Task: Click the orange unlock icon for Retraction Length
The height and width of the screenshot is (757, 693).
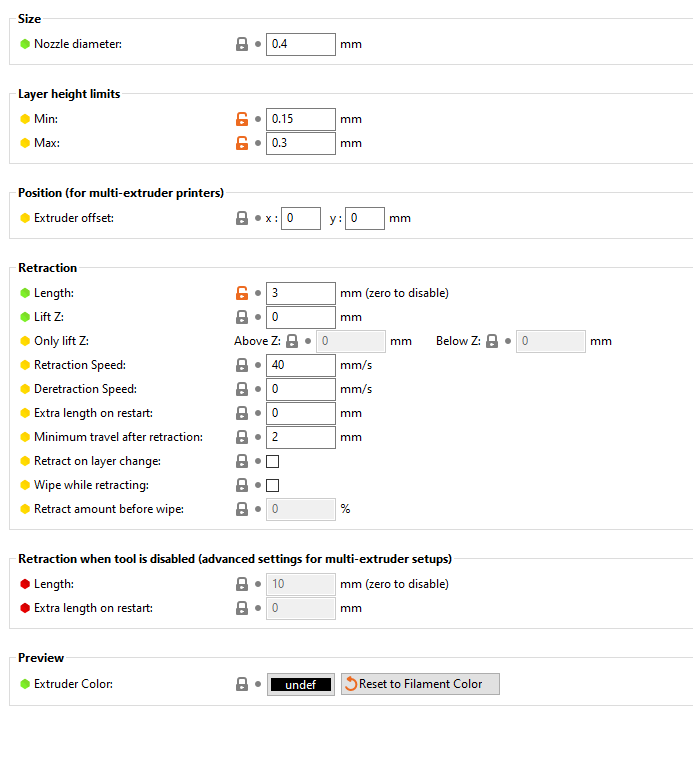Action: tap(241, 293)
